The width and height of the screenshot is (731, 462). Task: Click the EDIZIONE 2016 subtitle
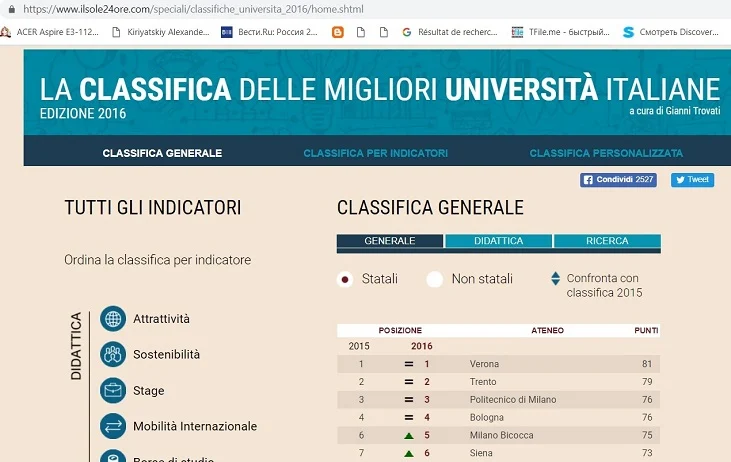point(83,113)
